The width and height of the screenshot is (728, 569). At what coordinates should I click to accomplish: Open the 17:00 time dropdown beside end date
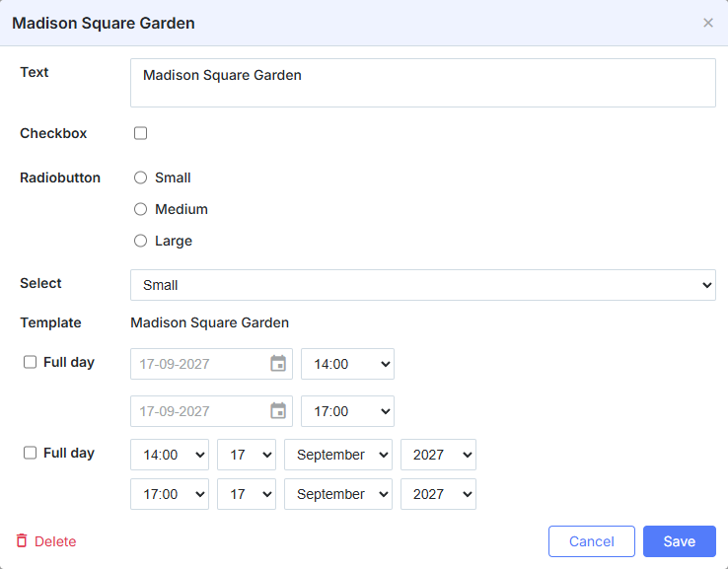[347, 411]
